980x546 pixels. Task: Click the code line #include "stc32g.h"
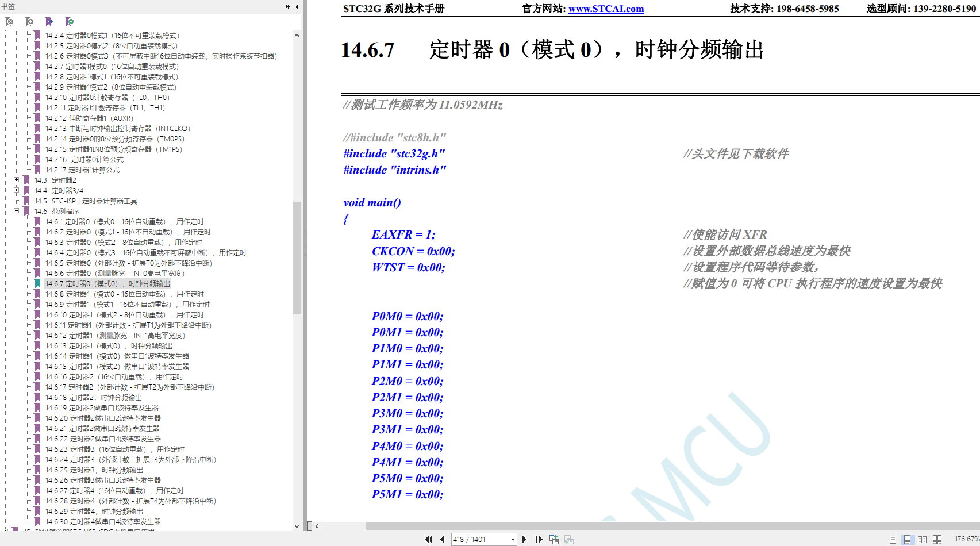(x=394, y=153)
